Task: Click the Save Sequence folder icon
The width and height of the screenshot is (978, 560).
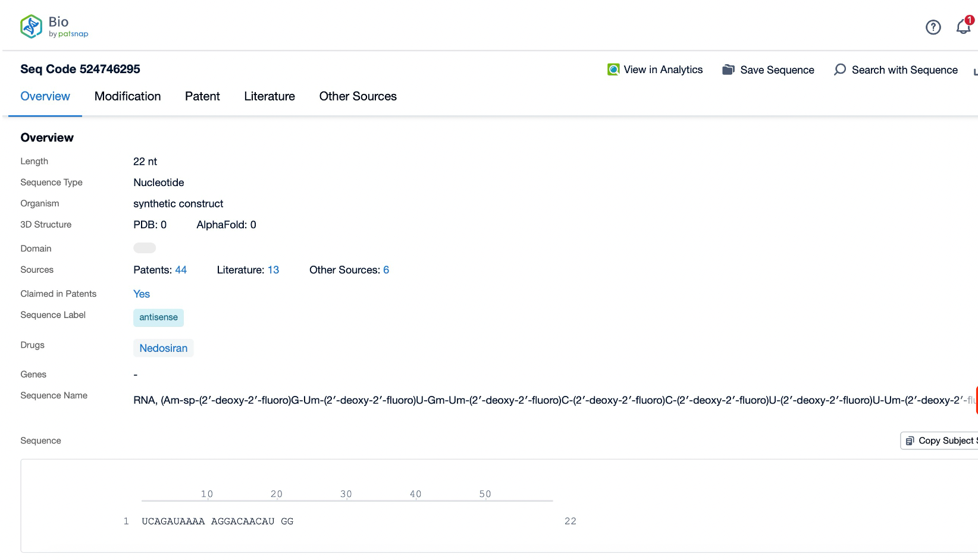Action: point(728,70)
